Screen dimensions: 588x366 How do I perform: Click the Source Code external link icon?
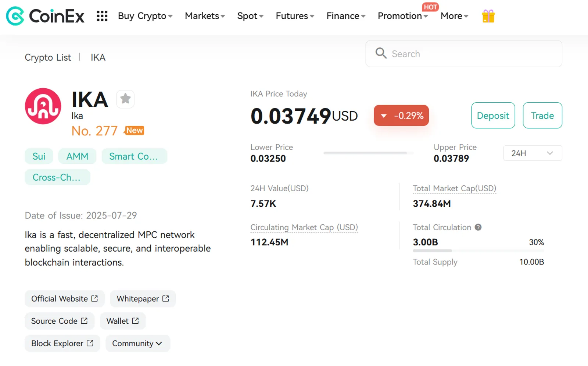[x=84, y=321]
